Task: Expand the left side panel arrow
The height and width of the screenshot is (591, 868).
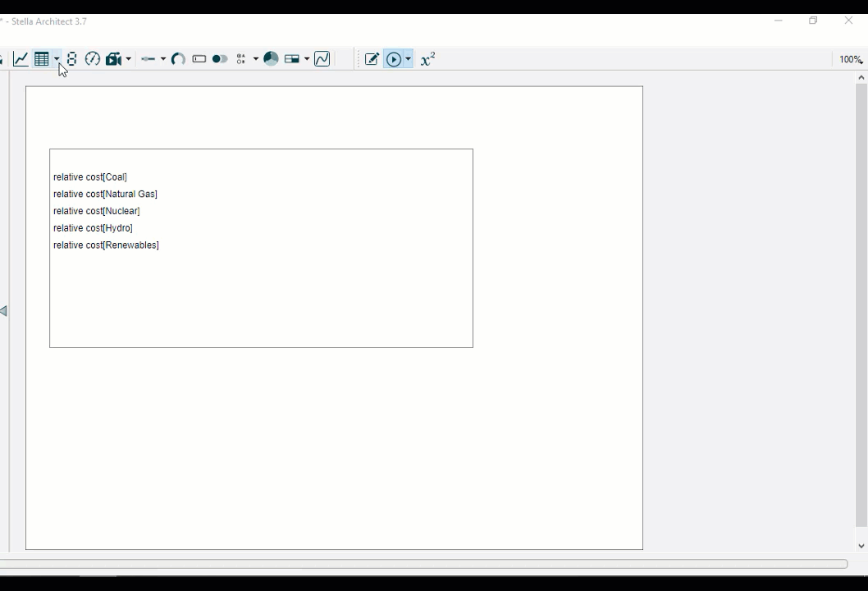Action: 4,311
